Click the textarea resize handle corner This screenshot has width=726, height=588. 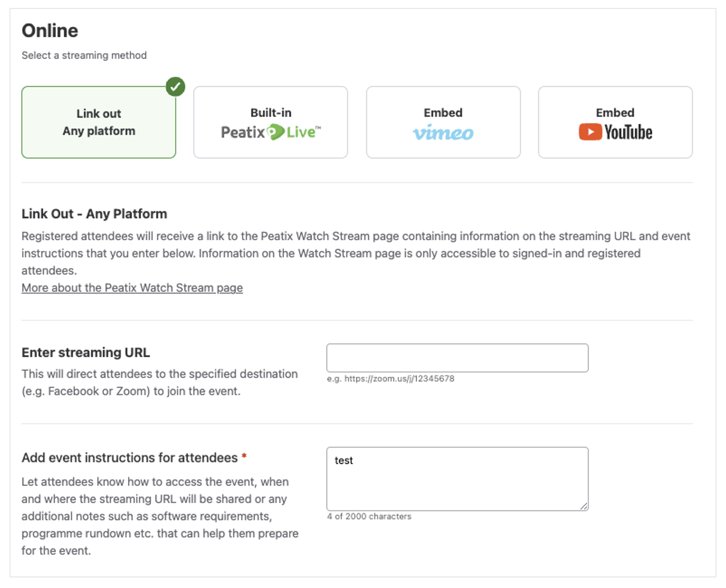click(x=584, y=506)
